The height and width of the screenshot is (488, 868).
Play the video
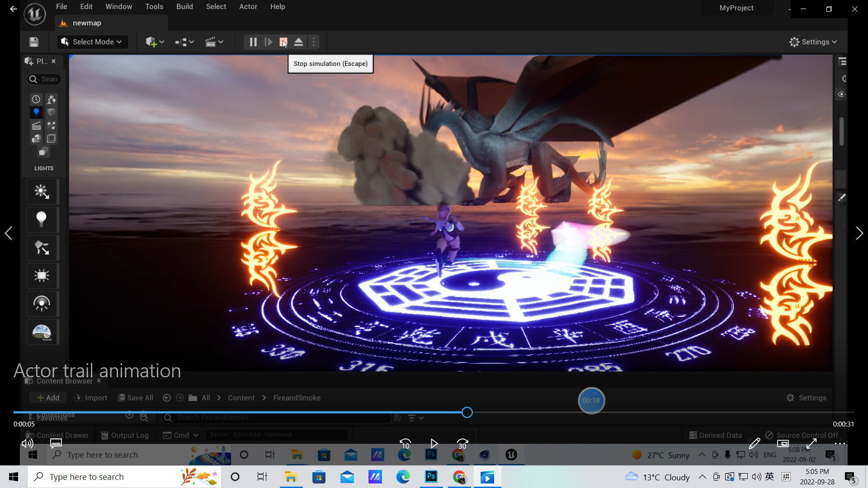coord(434,444)
